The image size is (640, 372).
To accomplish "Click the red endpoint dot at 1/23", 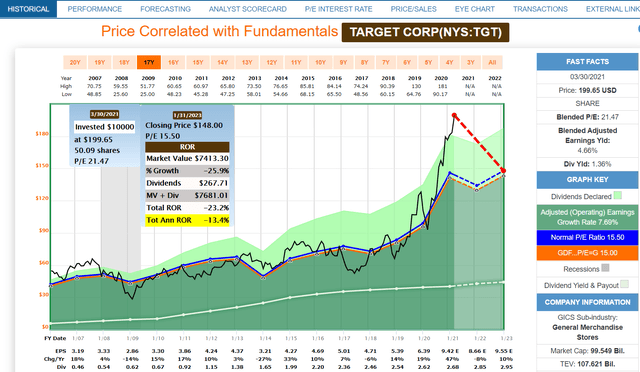I will click(504, 171).
